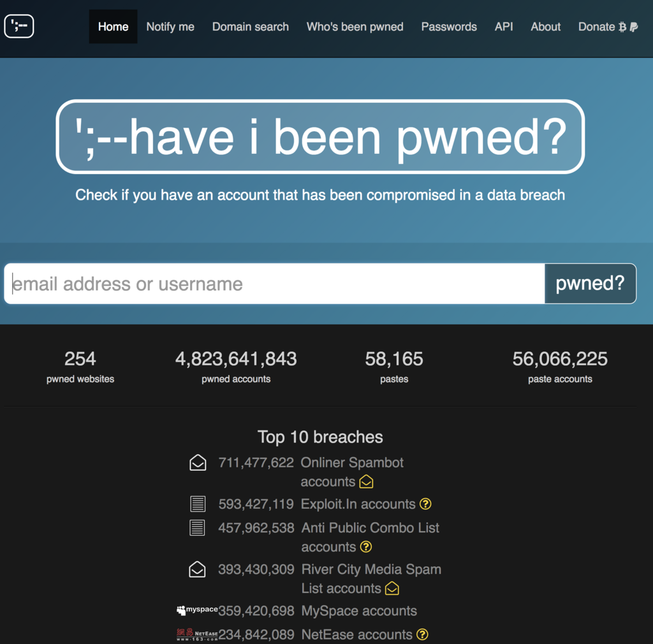Click the Donate link text
This screenshot has height=644, width=653.
(596, 27)
